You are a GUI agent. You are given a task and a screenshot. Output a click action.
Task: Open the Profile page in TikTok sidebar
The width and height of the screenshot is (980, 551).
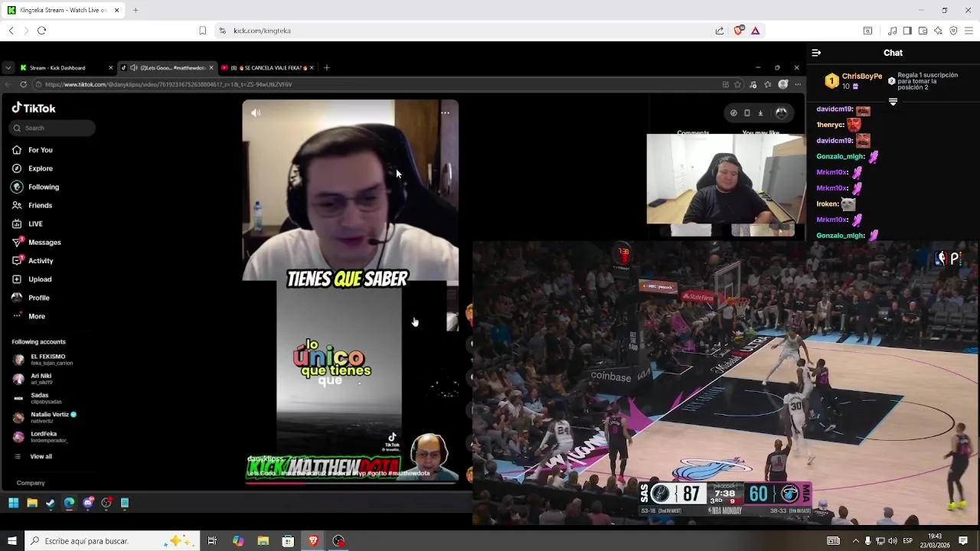[31, 298]
